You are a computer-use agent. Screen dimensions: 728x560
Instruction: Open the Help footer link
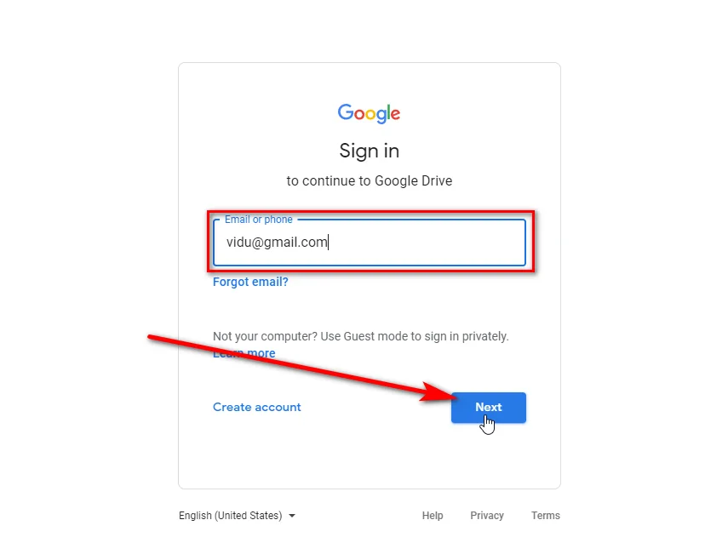pyautogui.click(x=433, y=516)
